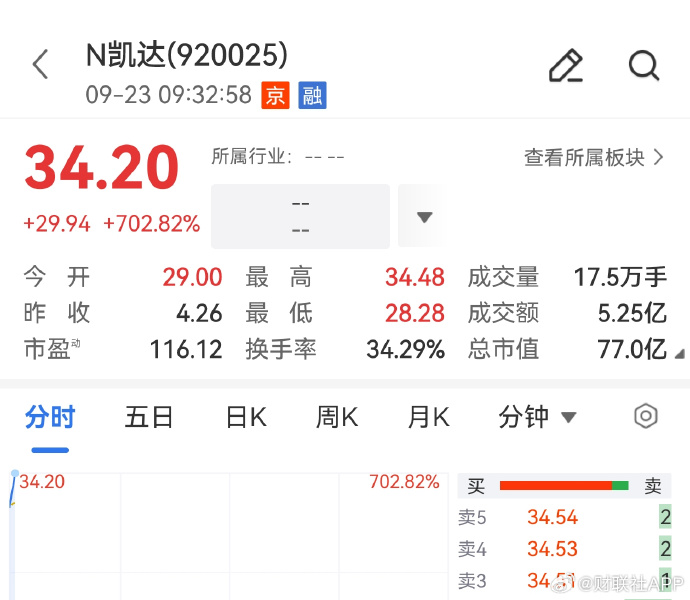The image size is (690, 600).
Task: Click the change percentage +702.82%
Action: pyautogui.click(x=151, y=224)
